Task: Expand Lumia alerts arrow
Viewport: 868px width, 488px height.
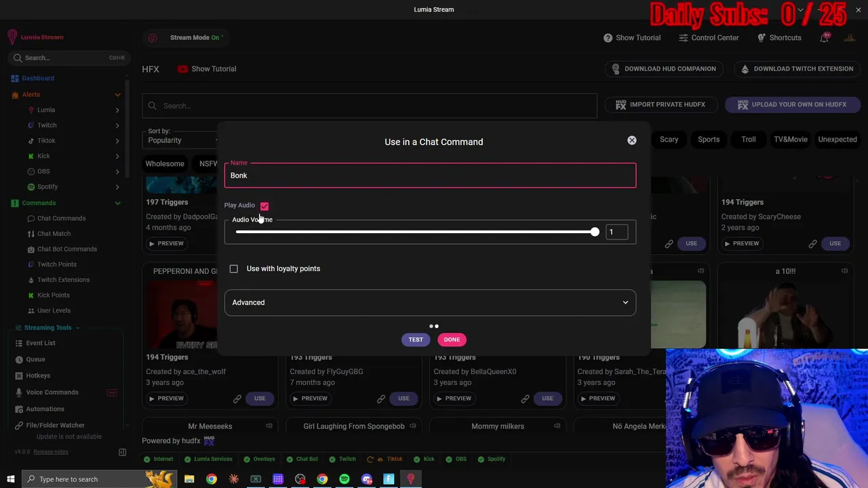Action: pos(117,110)
